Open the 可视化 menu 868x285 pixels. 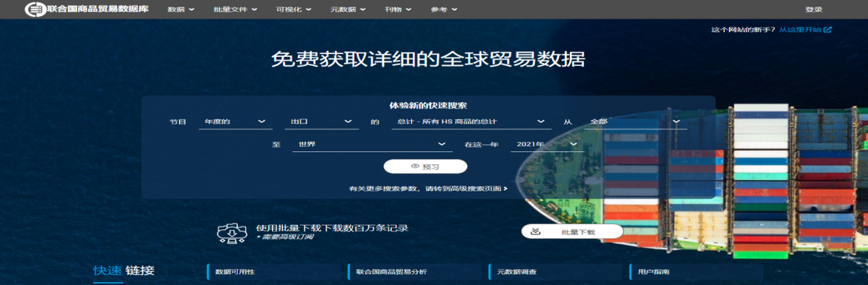point(294,9)
